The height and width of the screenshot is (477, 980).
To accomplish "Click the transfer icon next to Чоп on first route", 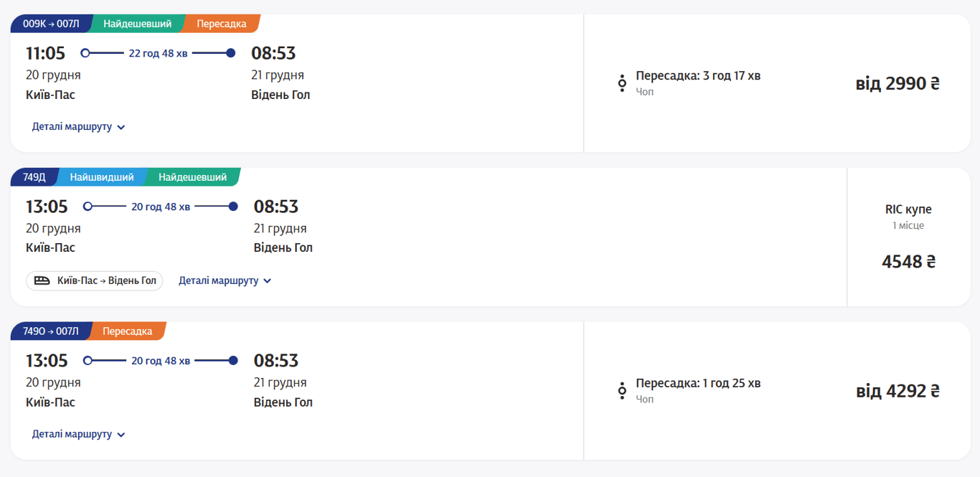I will coord(621,82).
